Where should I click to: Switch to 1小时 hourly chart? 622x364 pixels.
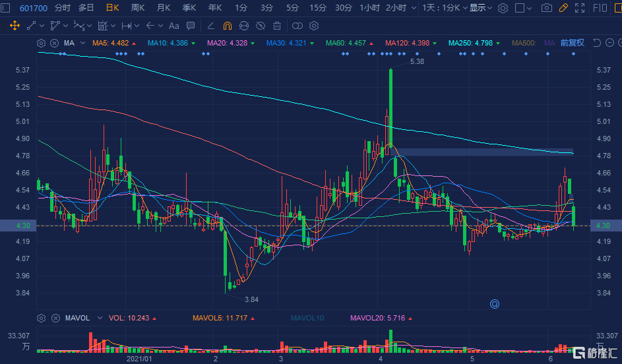click(370, 8)
